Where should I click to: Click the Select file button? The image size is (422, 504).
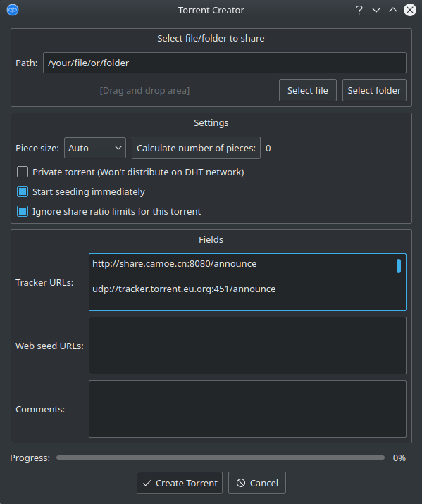[x=307, y=90]
